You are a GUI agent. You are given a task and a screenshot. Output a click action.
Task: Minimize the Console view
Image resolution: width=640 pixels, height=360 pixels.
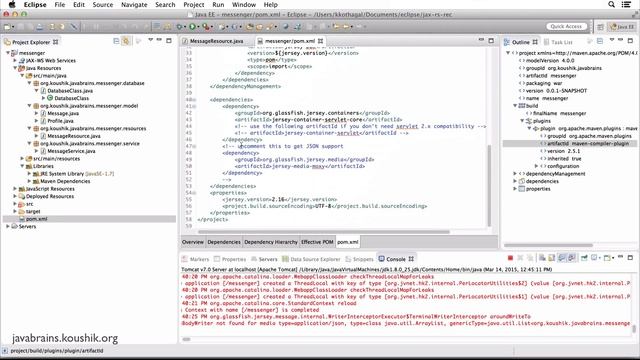click(620, 257)
